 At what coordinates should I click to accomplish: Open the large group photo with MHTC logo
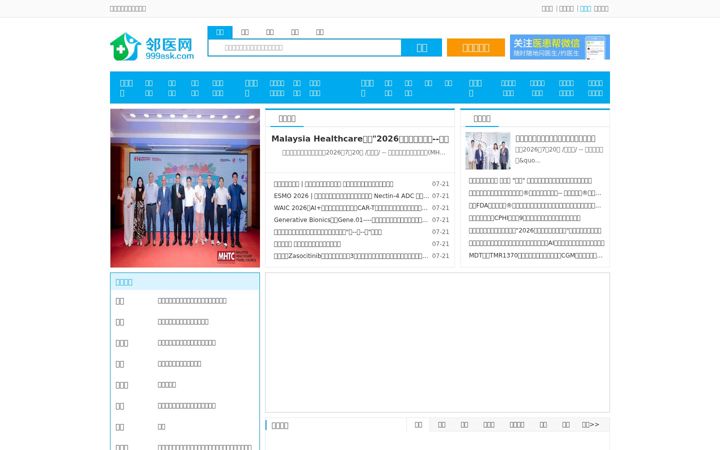tap(185, 188)
